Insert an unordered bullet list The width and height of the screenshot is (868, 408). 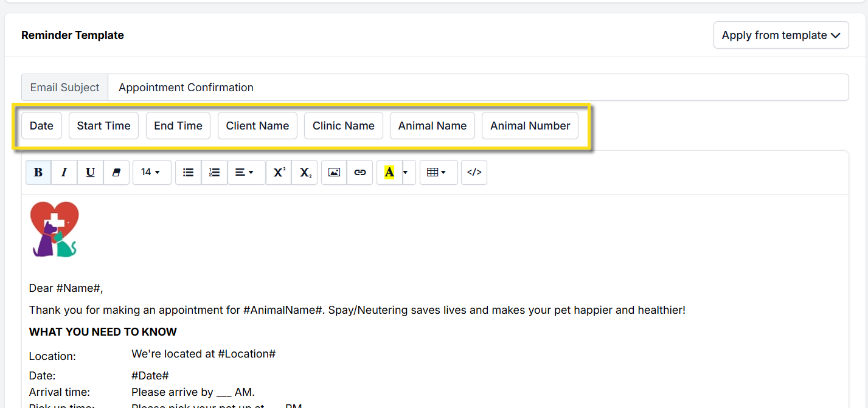[x=188, y=173]
